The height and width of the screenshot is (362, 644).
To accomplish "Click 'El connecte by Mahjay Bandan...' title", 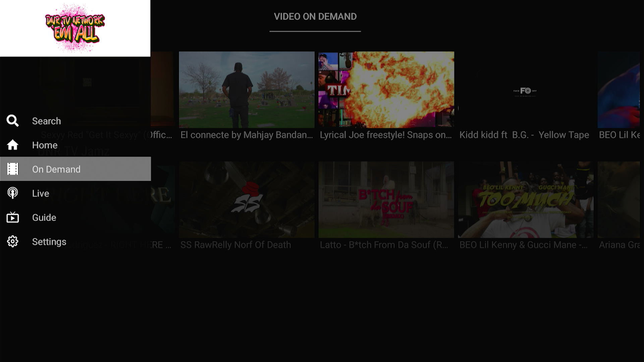I will tap(247, 135).
